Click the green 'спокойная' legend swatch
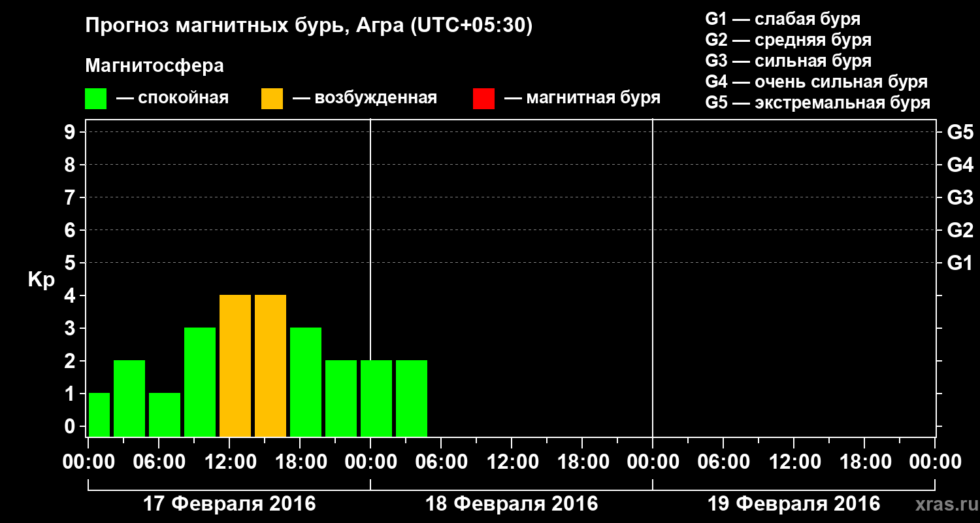The image size is (980, 523). [x=95, y=99]
